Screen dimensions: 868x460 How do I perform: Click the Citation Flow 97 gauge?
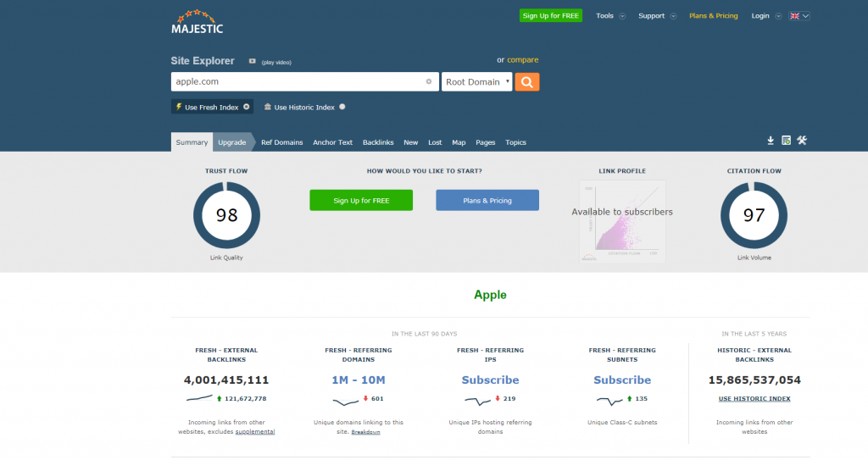pyautogui.click(x=754, y=215)
